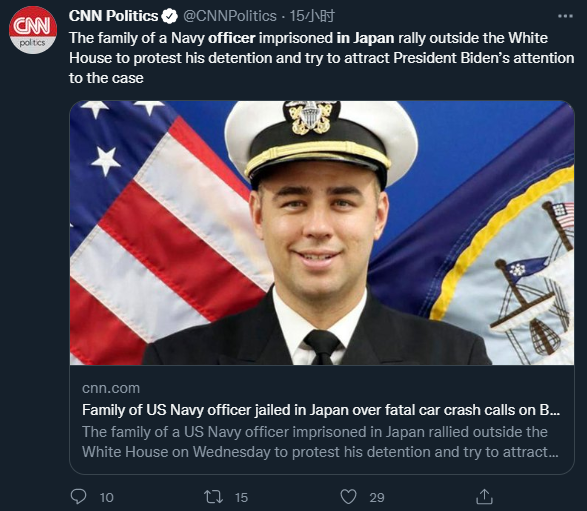Open the CNN Politics profile avatar

pyautogui.click(x=33, y=30)
